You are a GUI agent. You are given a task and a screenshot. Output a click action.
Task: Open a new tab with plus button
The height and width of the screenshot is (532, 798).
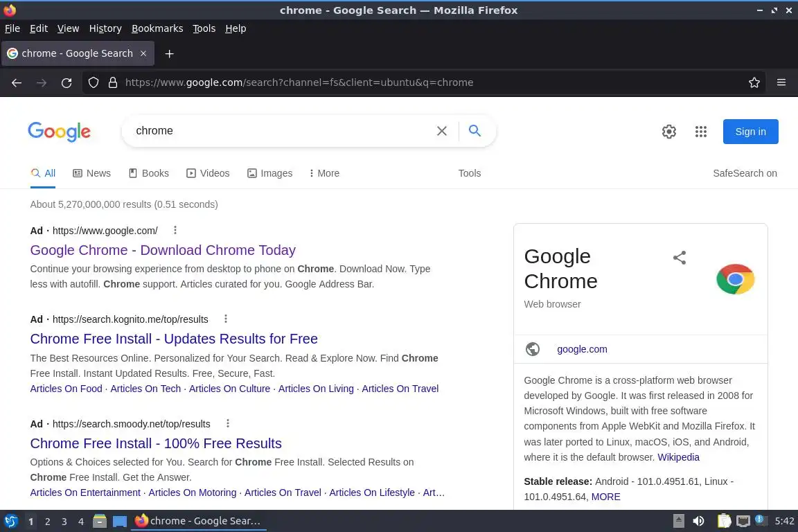170,53
